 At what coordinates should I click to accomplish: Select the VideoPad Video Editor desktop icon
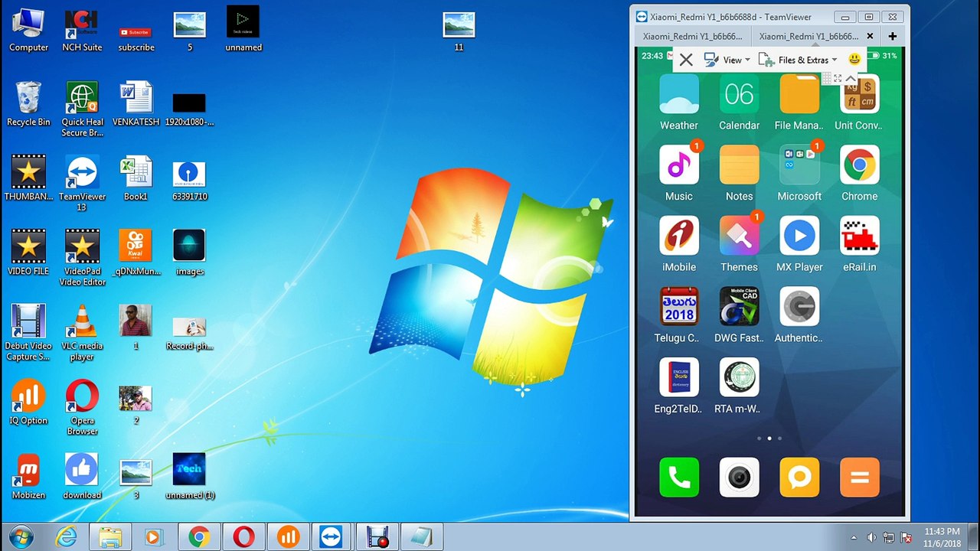[82, 258]
